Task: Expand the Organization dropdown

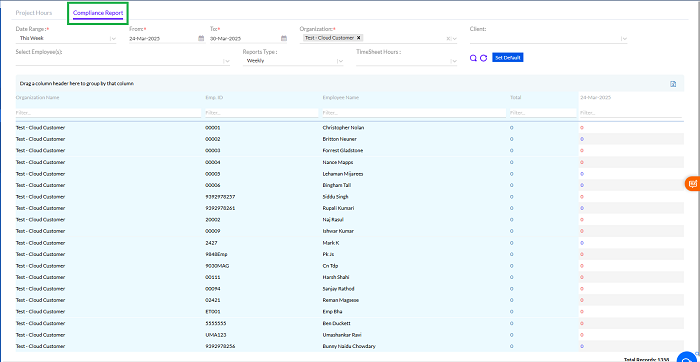Action: (454, 38)
